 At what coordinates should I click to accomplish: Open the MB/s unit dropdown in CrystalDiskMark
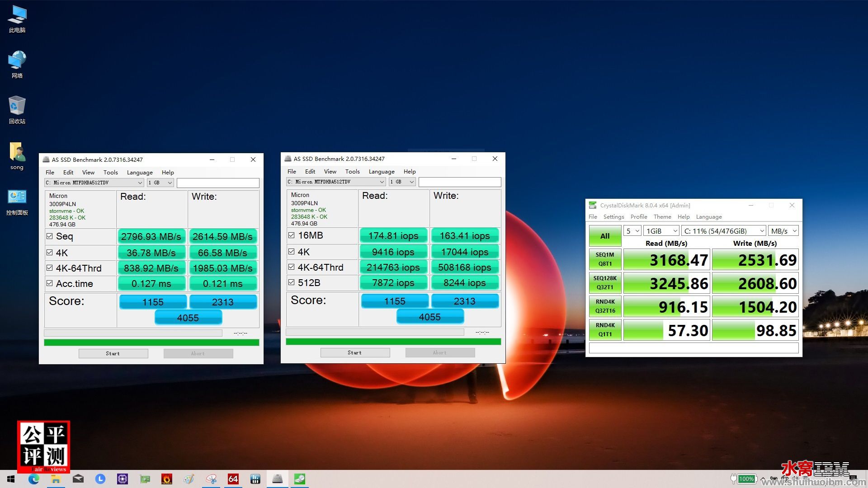point(783,231)
